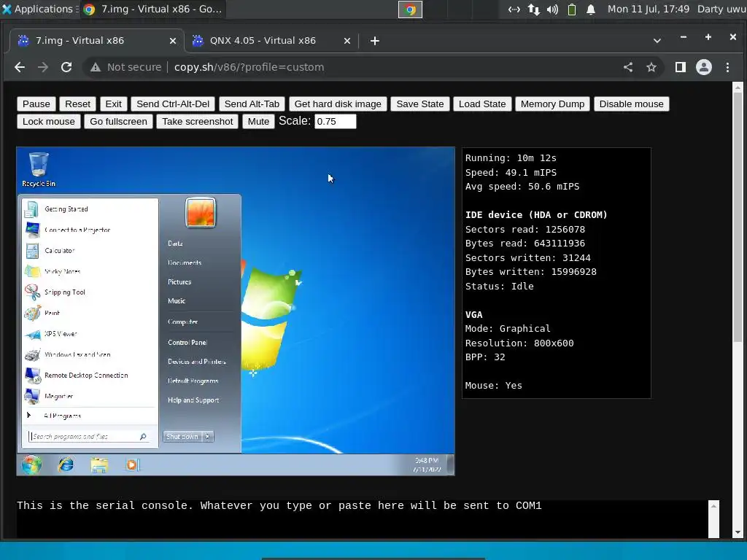Open Devices and Printers

[x=197, y=362]
